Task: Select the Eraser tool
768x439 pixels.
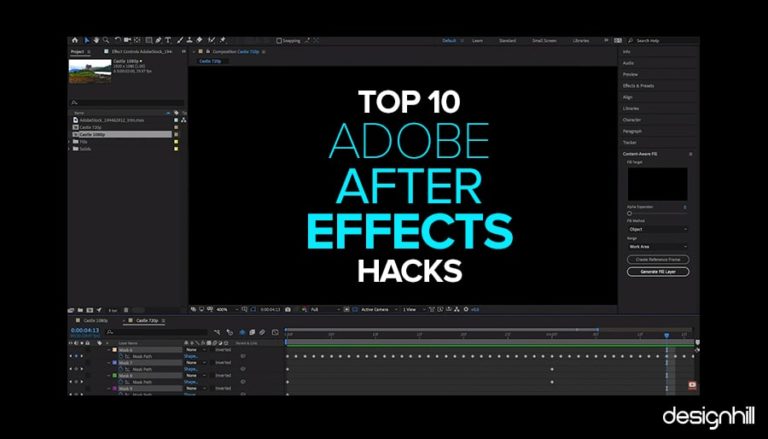Action: click(199, 40)
